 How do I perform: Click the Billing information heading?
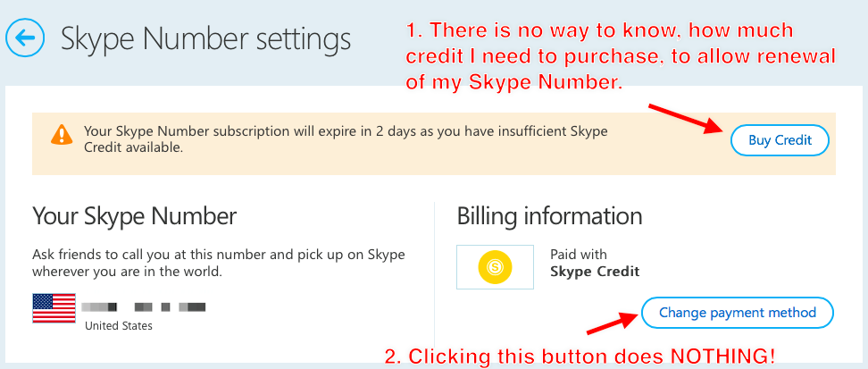[550, 216]
